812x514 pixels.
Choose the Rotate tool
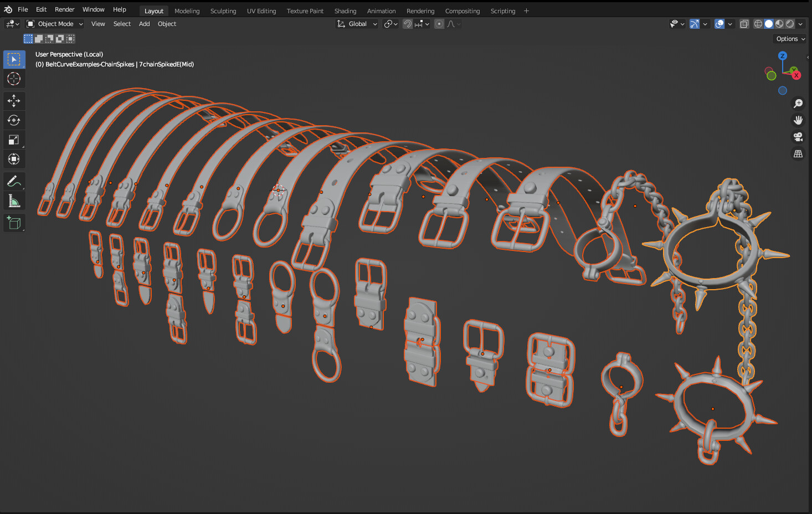(x=14, y=120)
